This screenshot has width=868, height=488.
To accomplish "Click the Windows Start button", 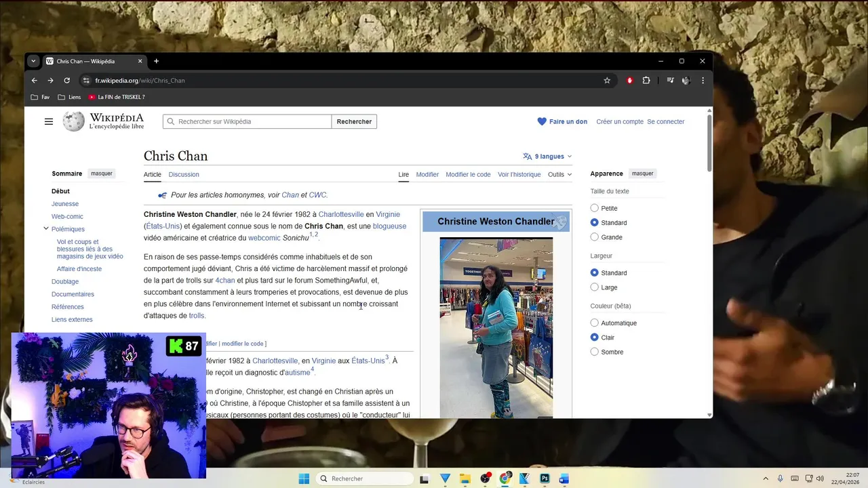I will coord(304,479).
